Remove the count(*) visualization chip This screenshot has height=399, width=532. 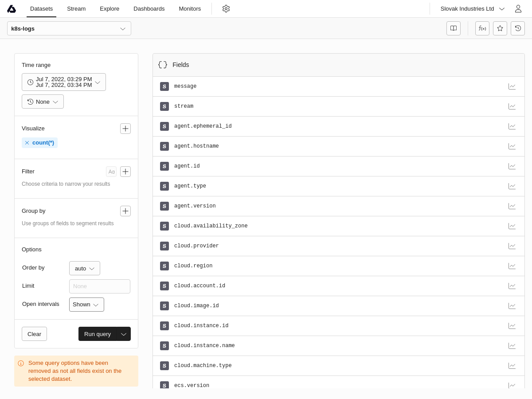tap(27, 143)
